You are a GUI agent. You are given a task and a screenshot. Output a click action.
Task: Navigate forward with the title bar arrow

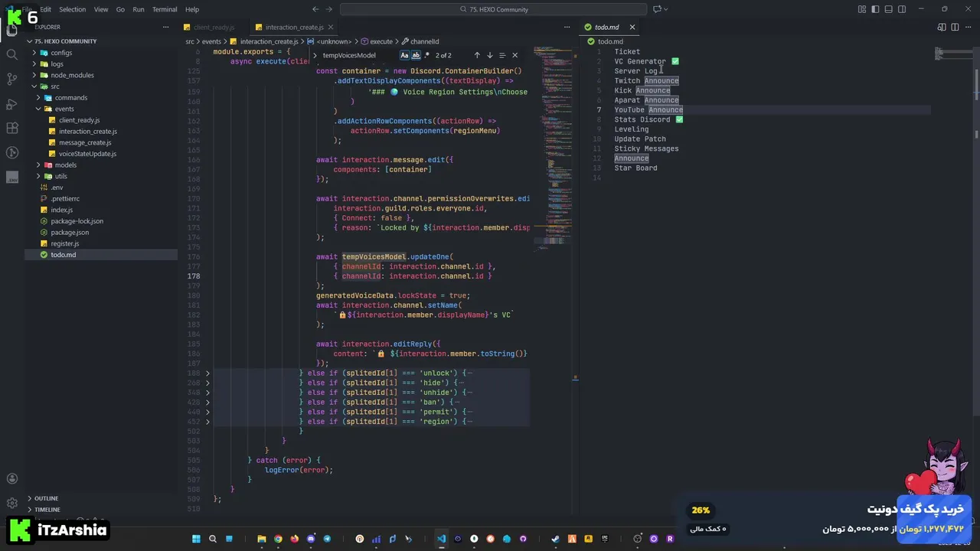pos(329,9)
